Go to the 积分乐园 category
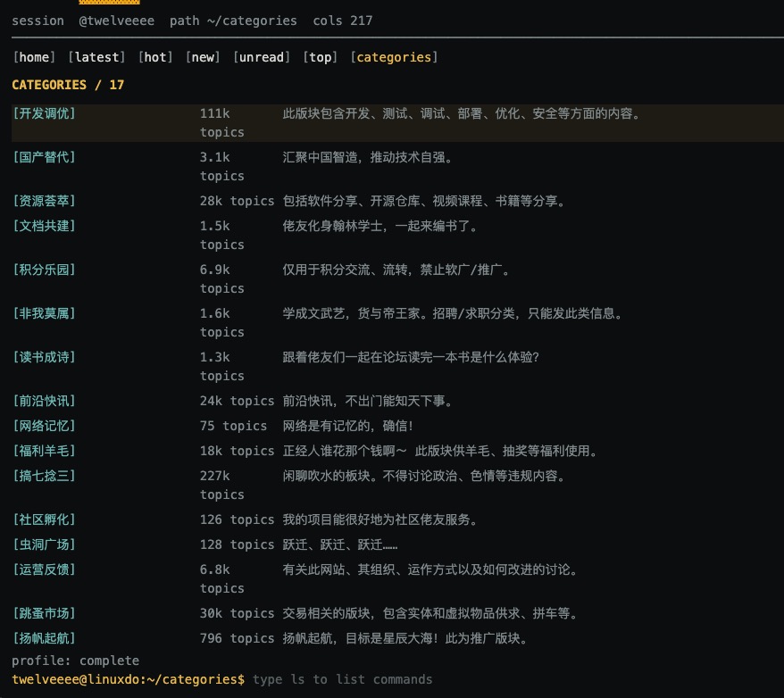 [x=44, y=270]
